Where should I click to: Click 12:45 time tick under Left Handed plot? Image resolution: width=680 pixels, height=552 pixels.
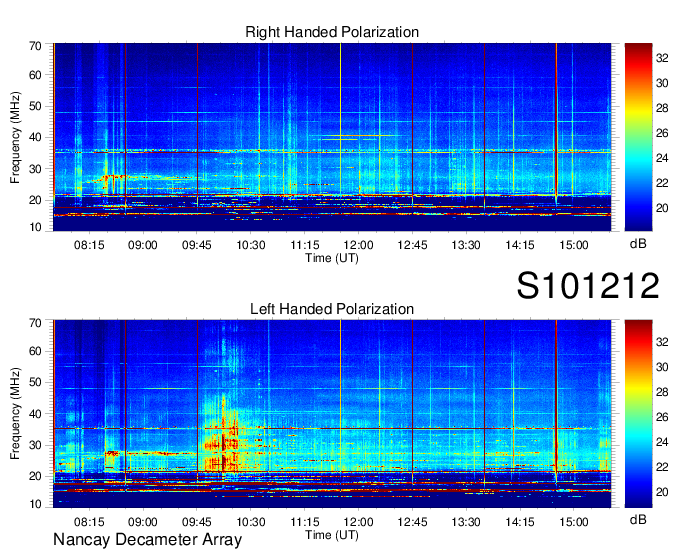click(x=412, y=522)
